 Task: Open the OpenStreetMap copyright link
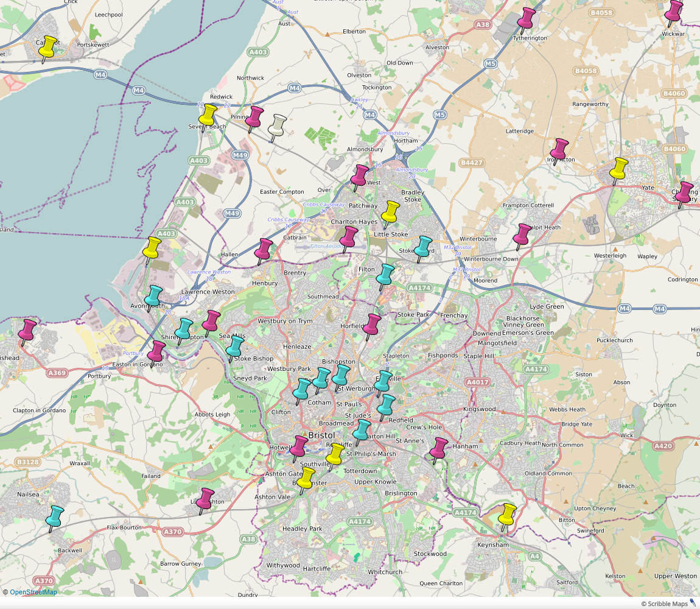[x=33, y=592]
